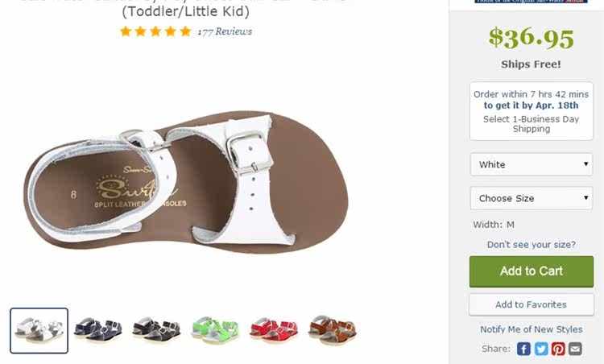
Task: Select the navy sandal thumbnail
Action: [x=97, y=330]
